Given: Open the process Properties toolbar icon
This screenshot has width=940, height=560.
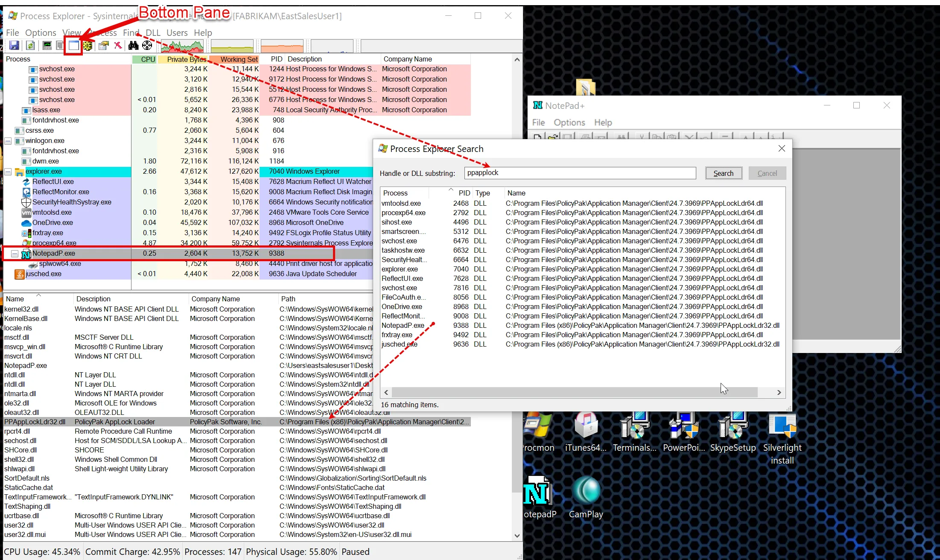Looking at the screenshot, I should click(103, 45).
